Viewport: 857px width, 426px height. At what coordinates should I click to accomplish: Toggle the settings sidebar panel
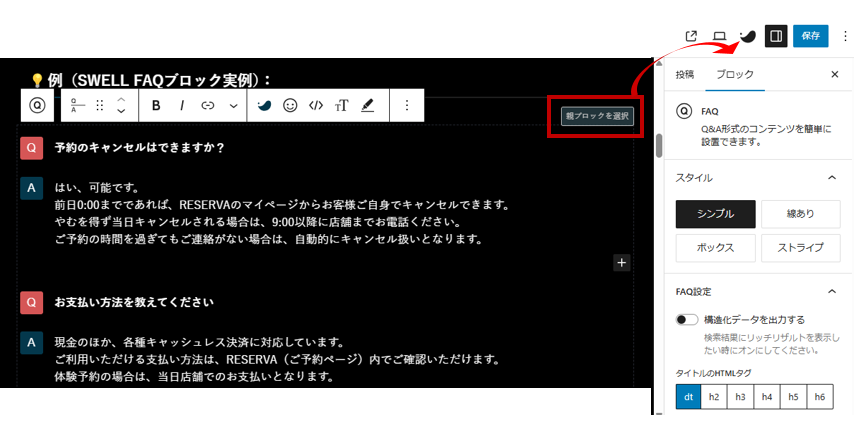pyautogui.click(x=776, y=36)
